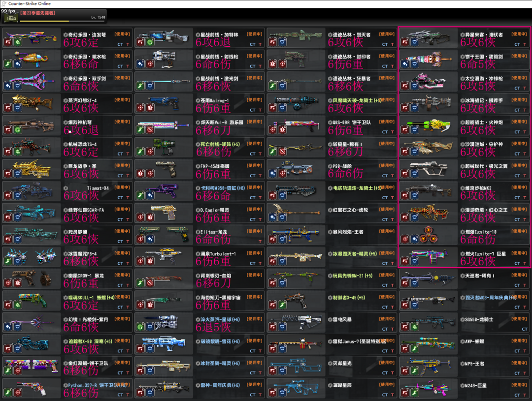Click the T tag on Elites-角龙 card
The height and width of the screenshot is (401, 532).
pyautogui.click(x=260, y=242)
